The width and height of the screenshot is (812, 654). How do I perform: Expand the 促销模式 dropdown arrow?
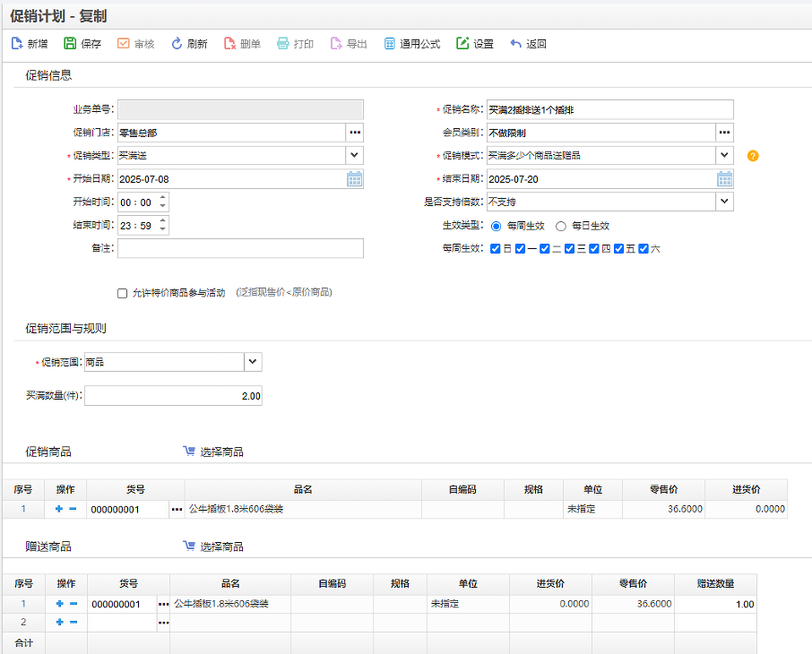coord(724,155)
